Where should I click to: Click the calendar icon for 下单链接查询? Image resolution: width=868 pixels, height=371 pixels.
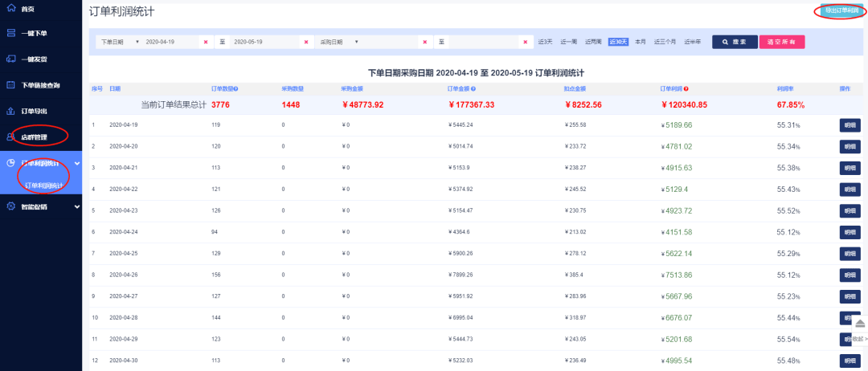[x=10, y=84]
